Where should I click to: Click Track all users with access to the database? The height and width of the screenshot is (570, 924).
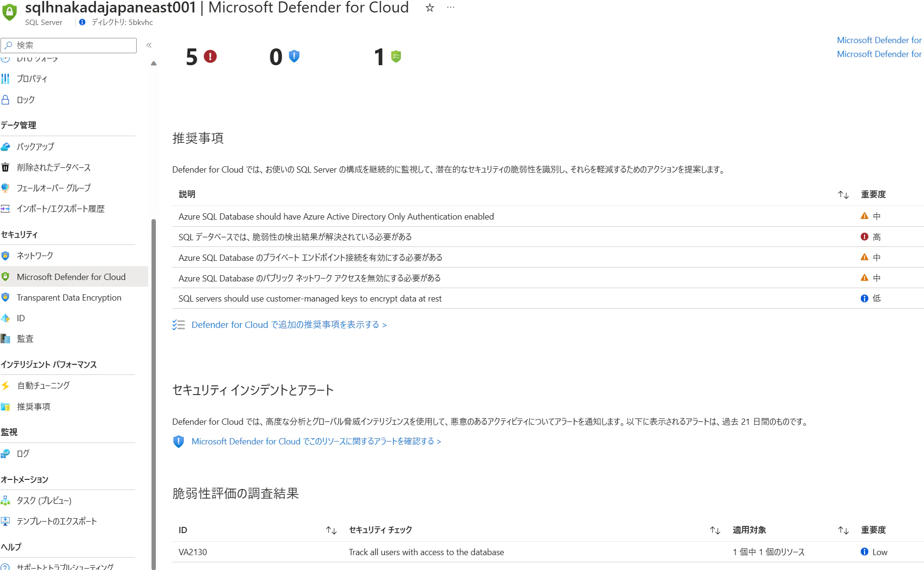point(426,552)
